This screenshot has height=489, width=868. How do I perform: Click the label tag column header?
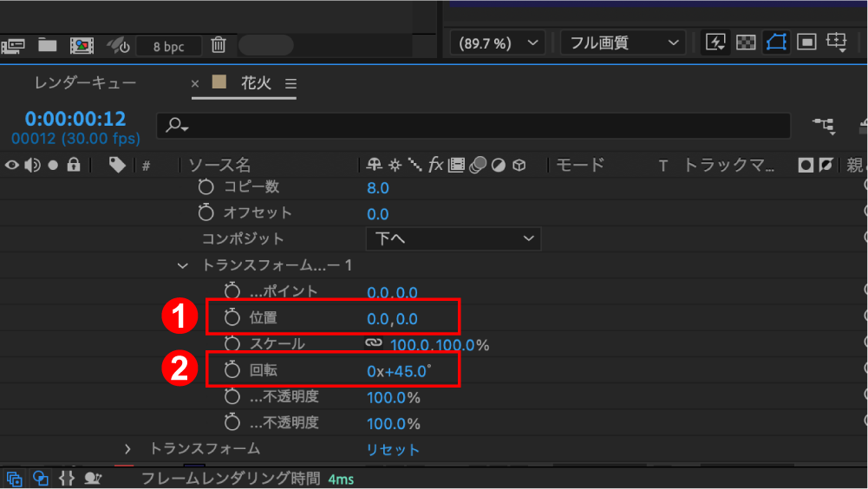(x=117, y=165)
